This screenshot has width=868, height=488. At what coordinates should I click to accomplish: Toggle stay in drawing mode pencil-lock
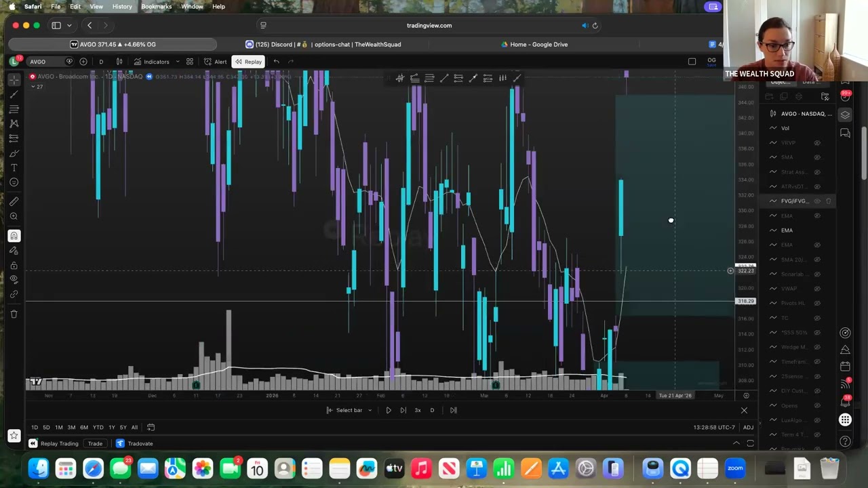coord(14,251)
